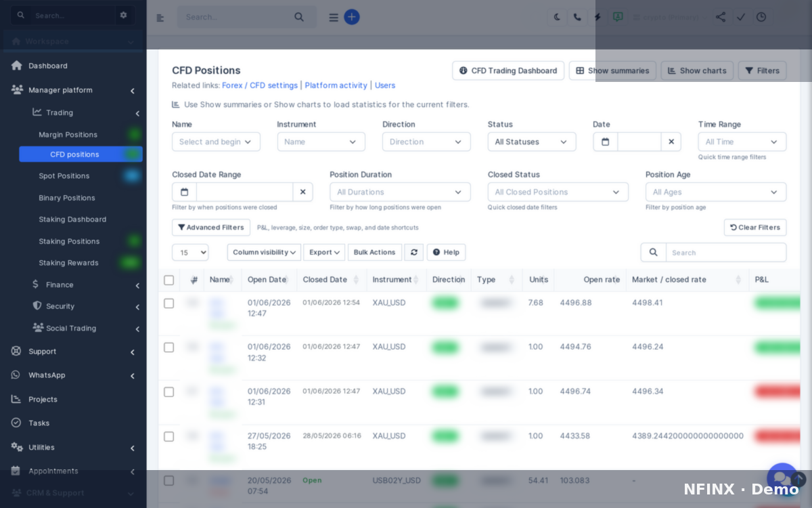Open the Instrument filter dropdown
The height and width of the screenshot is (508, 812).
point(321,142)
